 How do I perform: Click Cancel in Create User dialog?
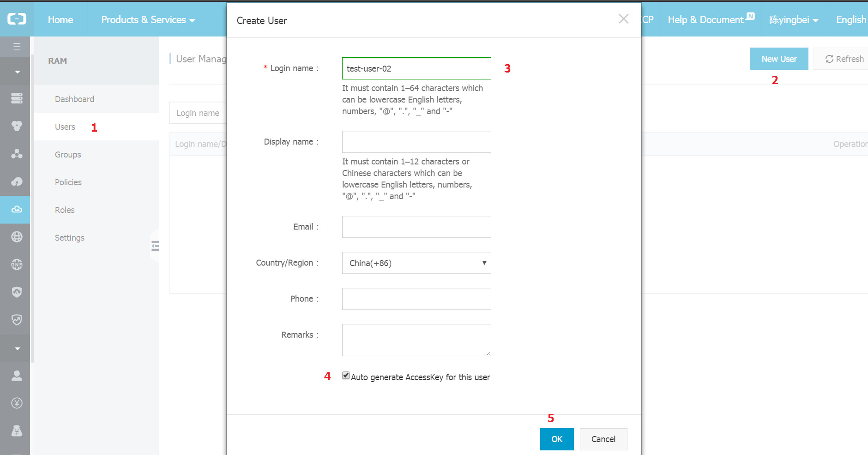pos(603,439)
